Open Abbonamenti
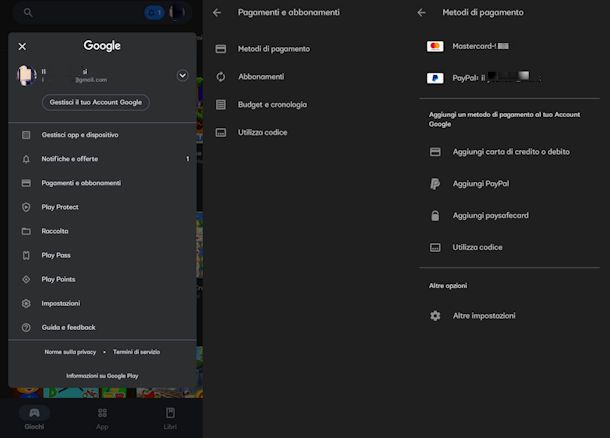 click(261, 77)
